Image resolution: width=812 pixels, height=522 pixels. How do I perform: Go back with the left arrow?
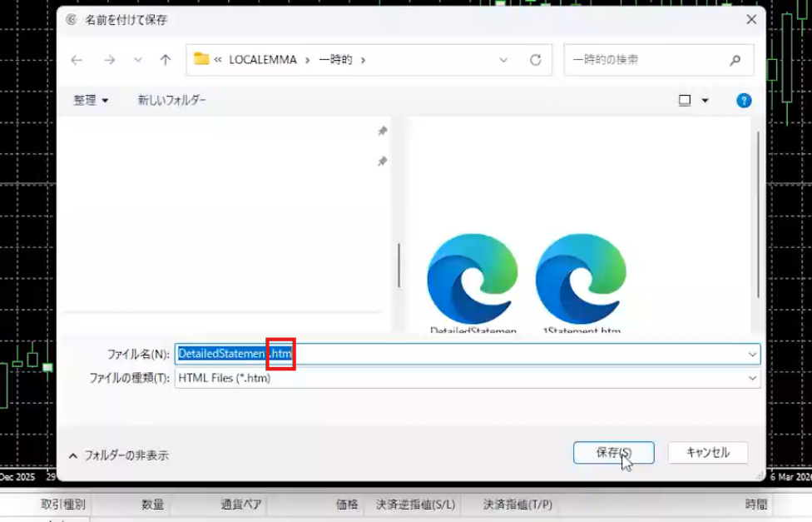(77, 60)
